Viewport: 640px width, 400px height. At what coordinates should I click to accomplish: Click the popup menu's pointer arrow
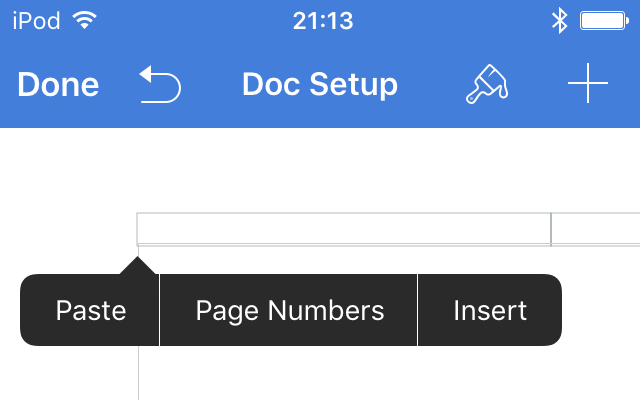pos(138,266)
